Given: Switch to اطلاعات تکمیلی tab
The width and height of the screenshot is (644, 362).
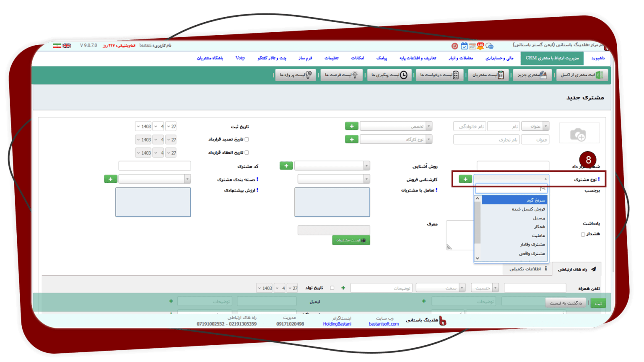Looking at the screenshot, I should pos(528,269).
